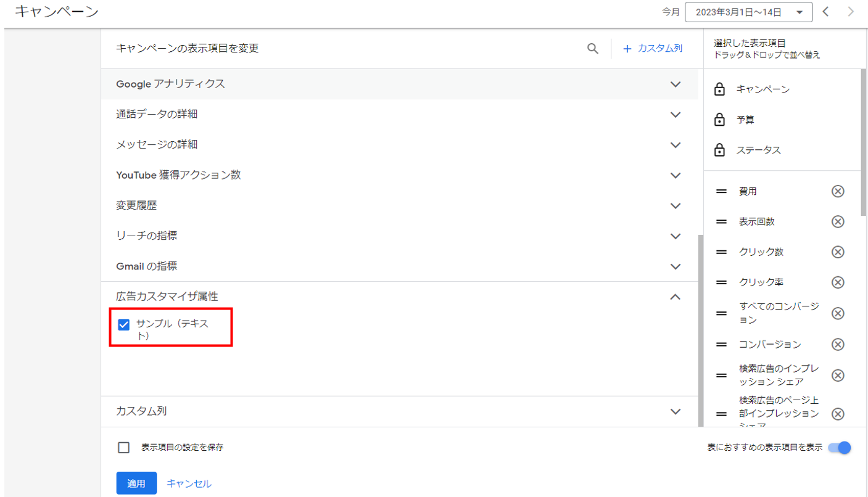This screenshot has width=868, height=497.
Task: Remove コンバージョン column with its X icon
Action: pyautogui.click(x=838, y=344)
